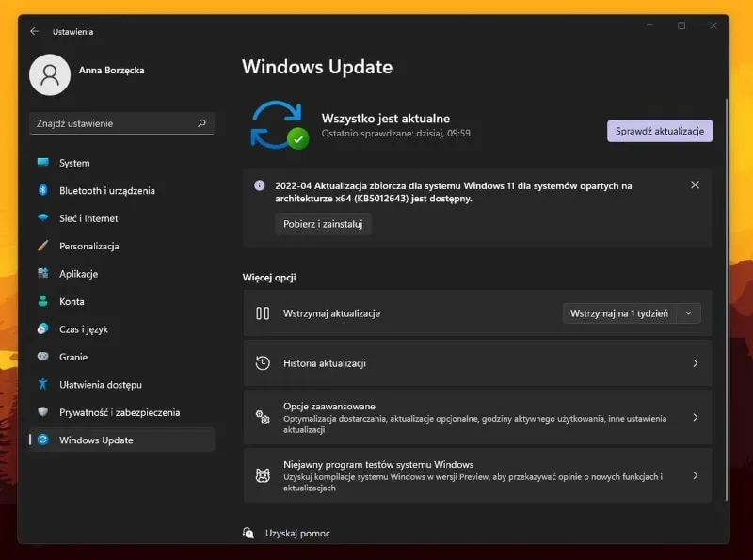The height and width of the screenshot is (560, 753).
Task: Go to Czas i język settings
Action: tap(84, 329)
